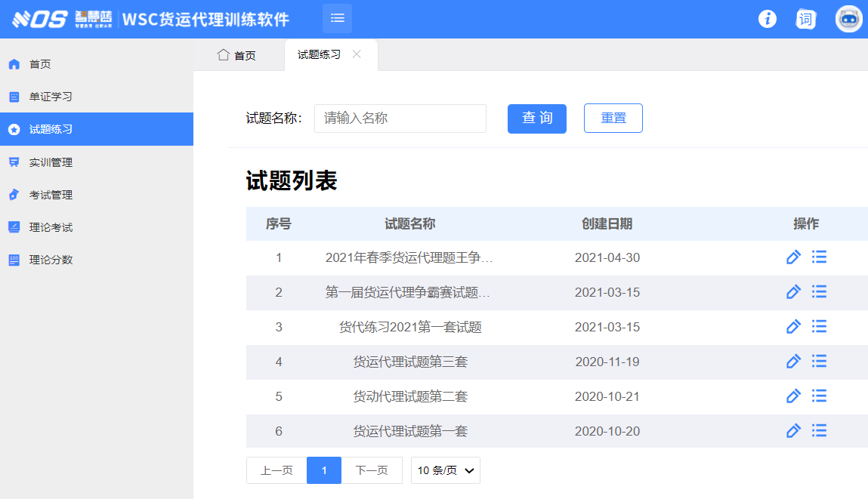The width and height of the screenshot is (868, 499).
Task: Go to 实训管理 in sidebar
Action: (x=51, y=162)
